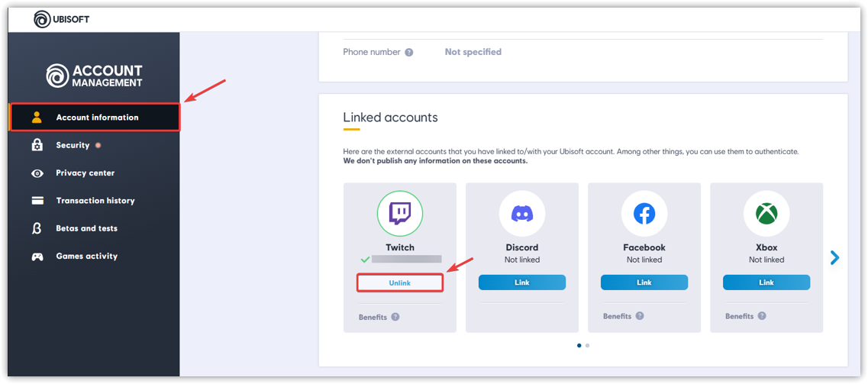Open Games activity menu item
Image resolution: width=868 pixels, height=384 pixels.
[94, 257]
